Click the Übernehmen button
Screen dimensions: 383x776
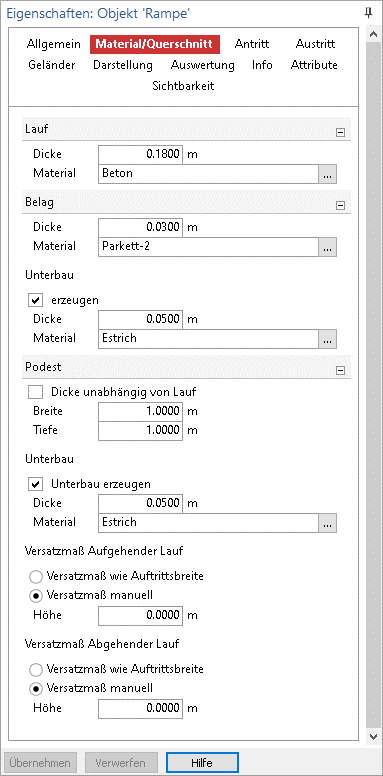[41, 763]
